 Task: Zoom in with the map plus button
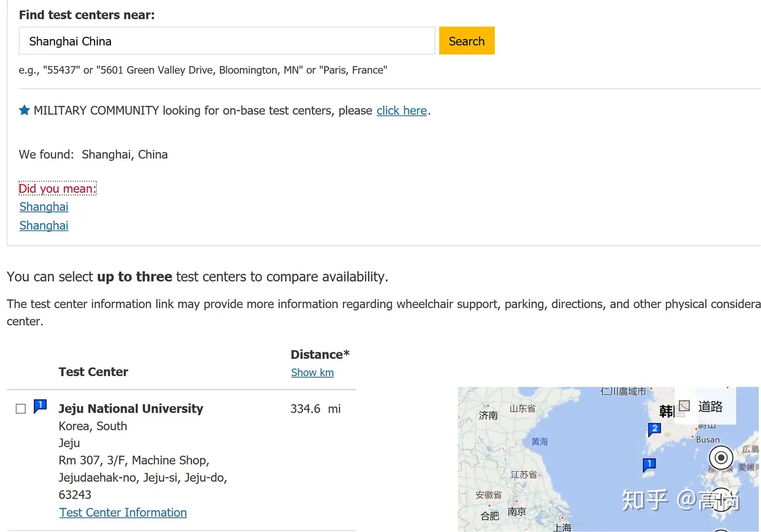[721, 499]
